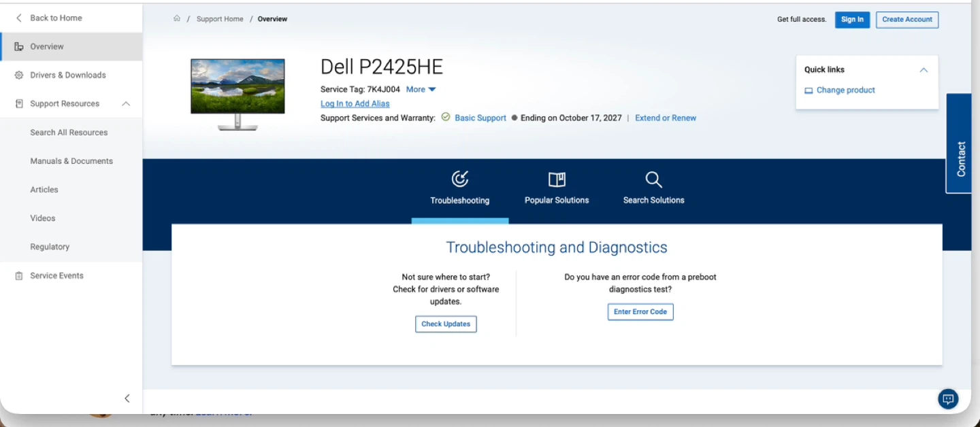980x427 pixels.
Task: Click the Basic Support link
Action: [480, 118]
